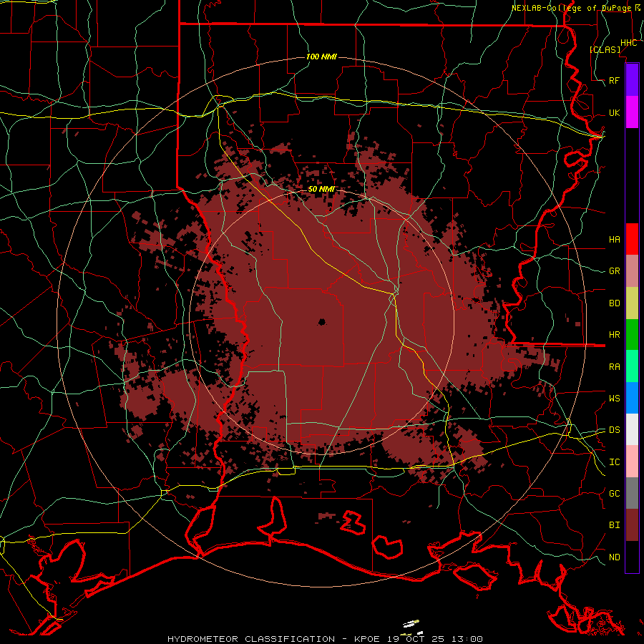644x644 pixels.
Task: Click the dark red BI legend swatch
Action: pos(632,525)
